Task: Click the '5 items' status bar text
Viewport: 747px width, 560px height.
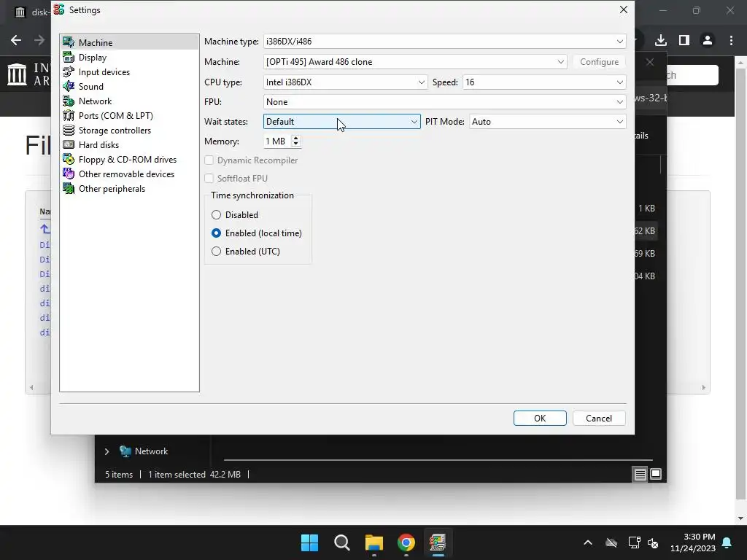Action: point(119,474)
